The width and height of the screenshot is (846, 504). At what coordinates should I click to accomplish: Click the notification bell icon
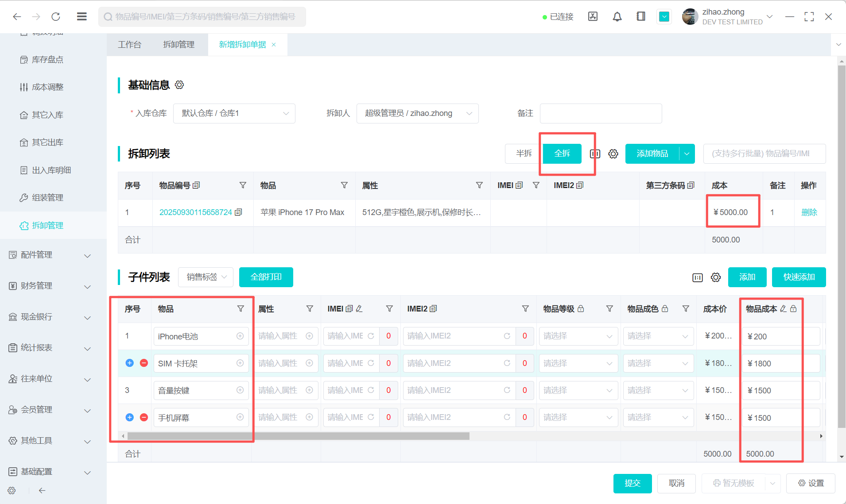617,17
